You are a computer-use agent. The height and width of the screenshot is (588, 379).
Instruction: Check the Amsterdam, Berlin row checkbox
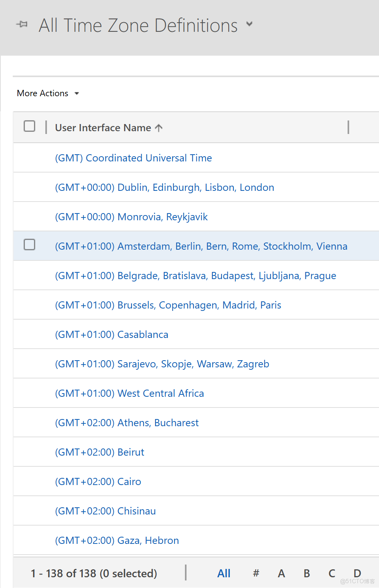click(29, 245)
